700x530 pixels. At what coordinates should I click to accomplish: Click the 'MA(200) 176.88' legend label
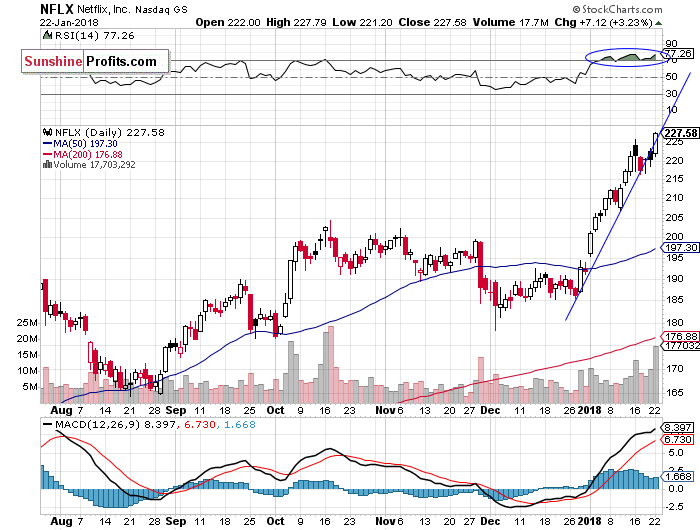[x=88, y=154]
